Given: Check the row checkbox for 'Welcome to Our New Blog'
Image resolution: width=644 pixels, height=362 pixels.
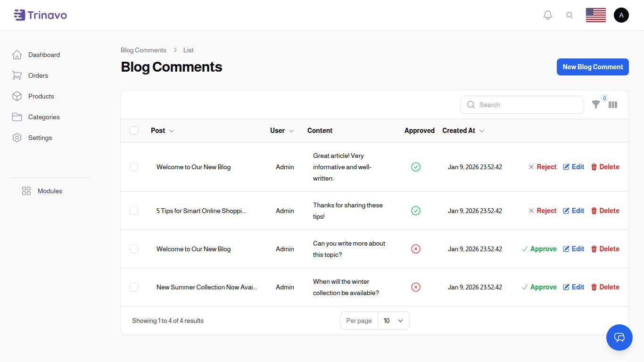Looking at the screenshot, I should (134, 167).
